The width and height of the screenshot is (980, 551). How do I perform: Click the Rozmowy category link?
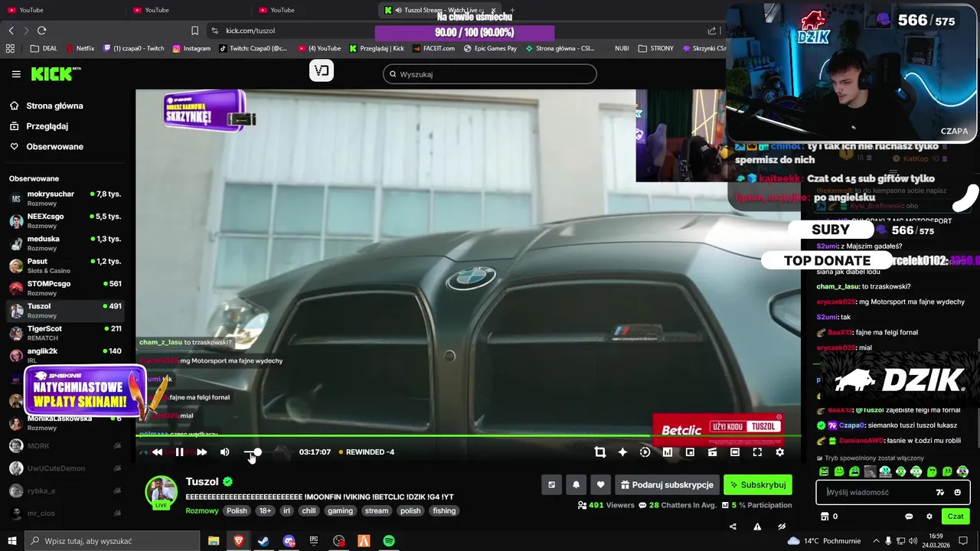(x=202, y=510)
